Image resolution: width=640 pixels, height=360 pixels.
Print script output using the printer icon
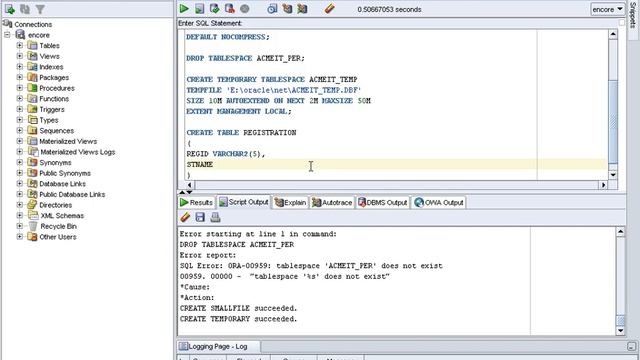(x=216, y=217)
